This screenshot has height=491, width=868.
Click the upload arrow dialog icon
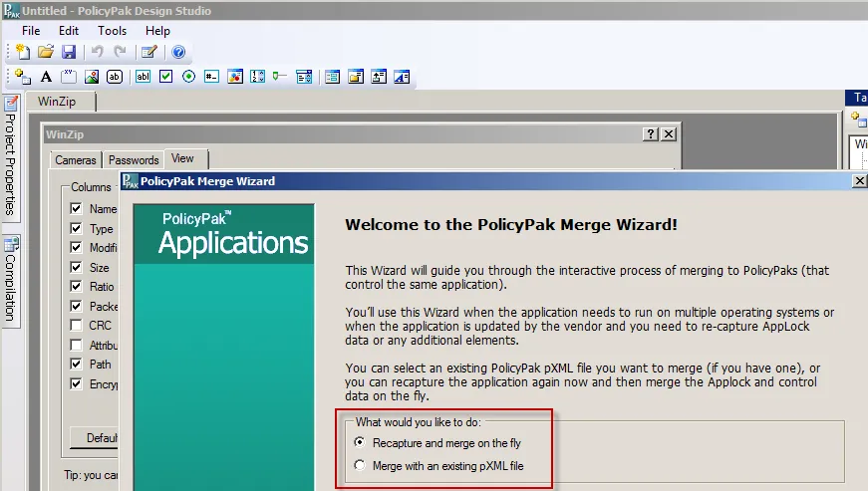(x=379, y=77)
